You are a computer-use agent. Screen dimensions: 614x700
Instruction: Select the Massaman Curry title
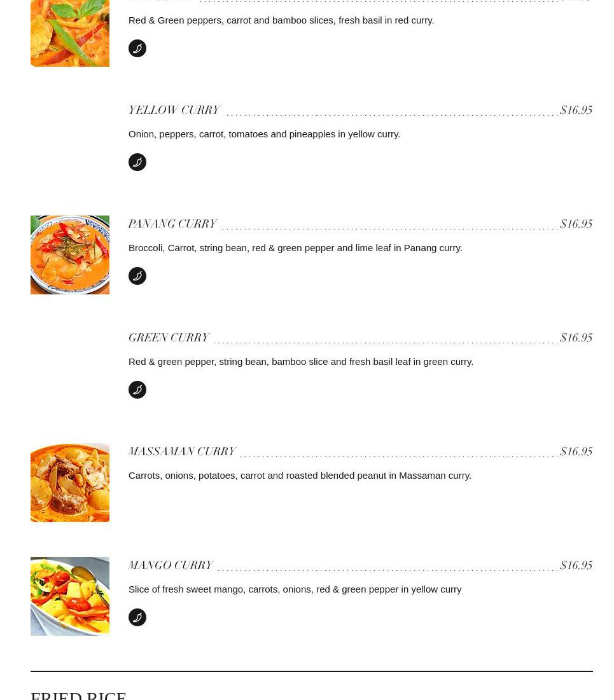(x=182, y=452)
